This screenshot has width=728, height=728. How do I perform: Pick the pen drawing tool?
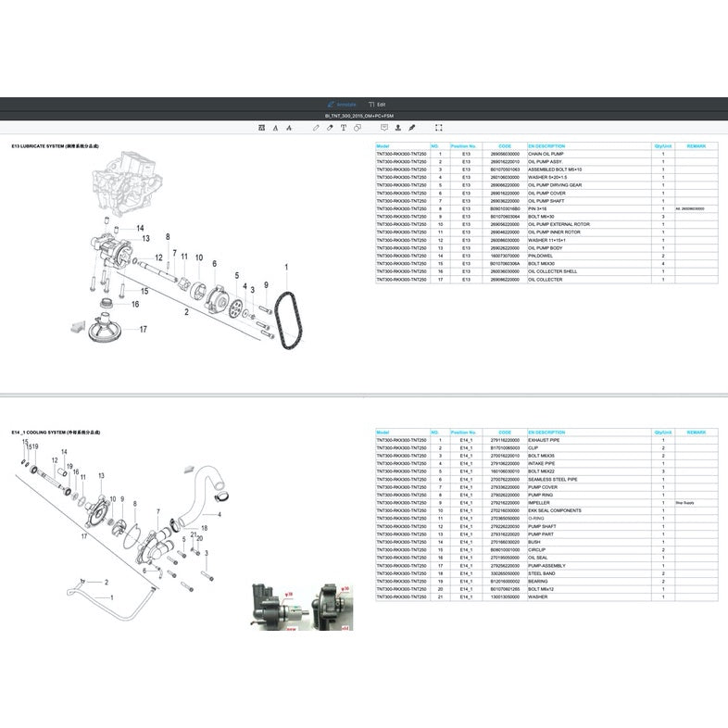coord(316,128)
